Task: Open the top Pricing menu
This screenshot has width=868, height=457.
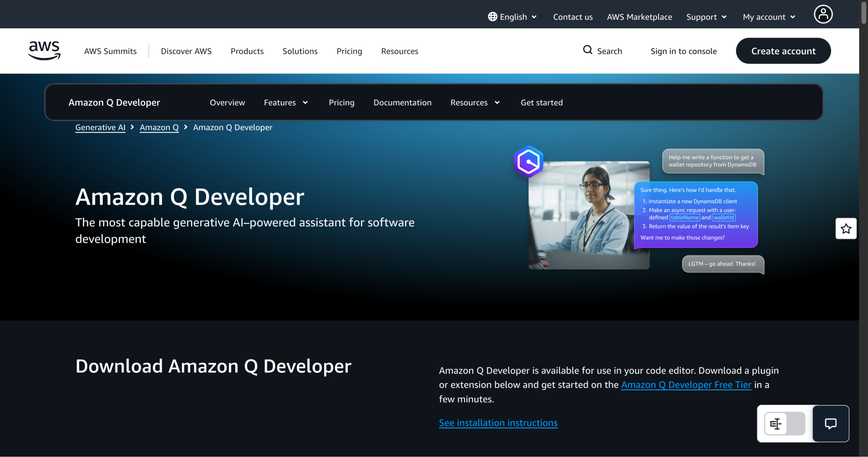Action: (349, 51)
